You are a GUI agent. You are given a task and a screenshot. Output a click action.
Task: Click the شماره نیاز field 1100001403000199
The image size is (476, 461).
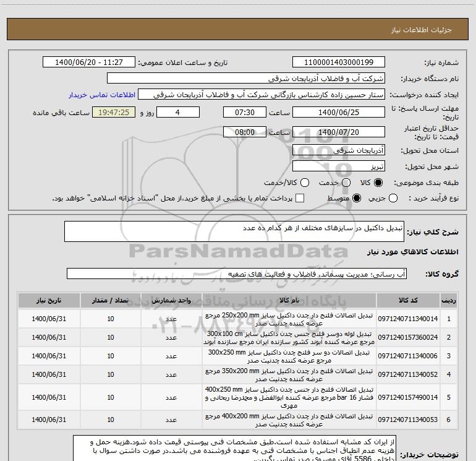[339, 62]
